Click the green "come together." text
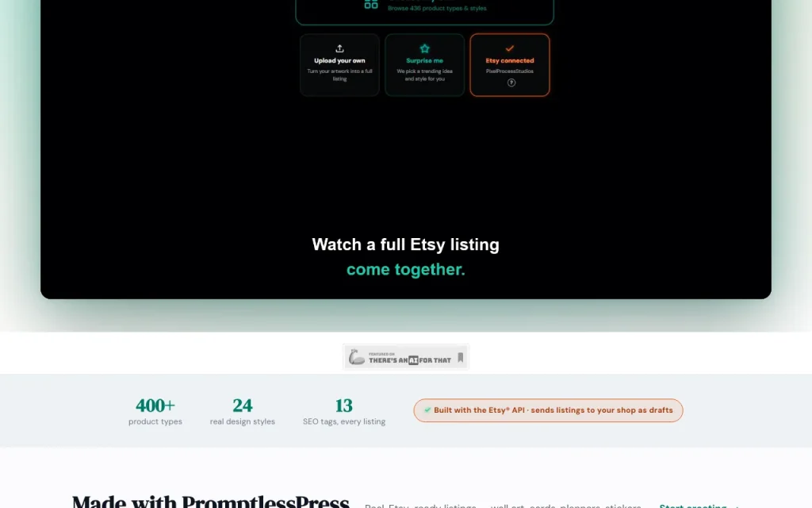 tap(406, 270)
